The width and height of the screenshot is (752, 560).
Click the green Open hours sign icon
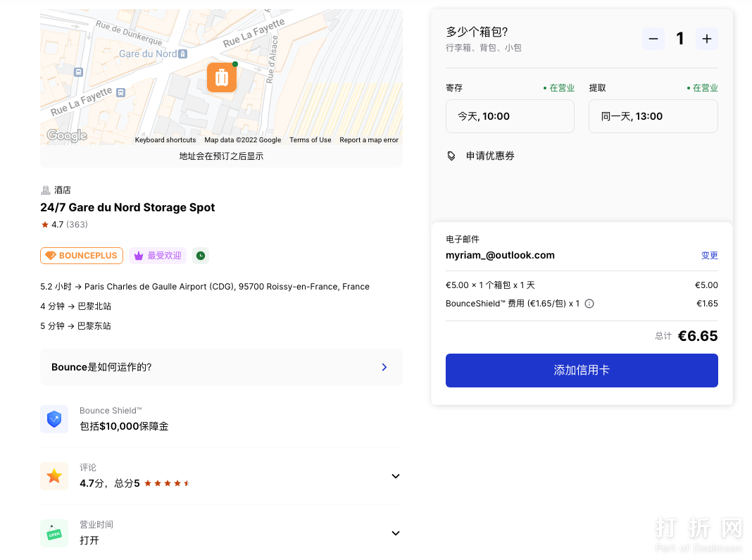click(54, 533)
